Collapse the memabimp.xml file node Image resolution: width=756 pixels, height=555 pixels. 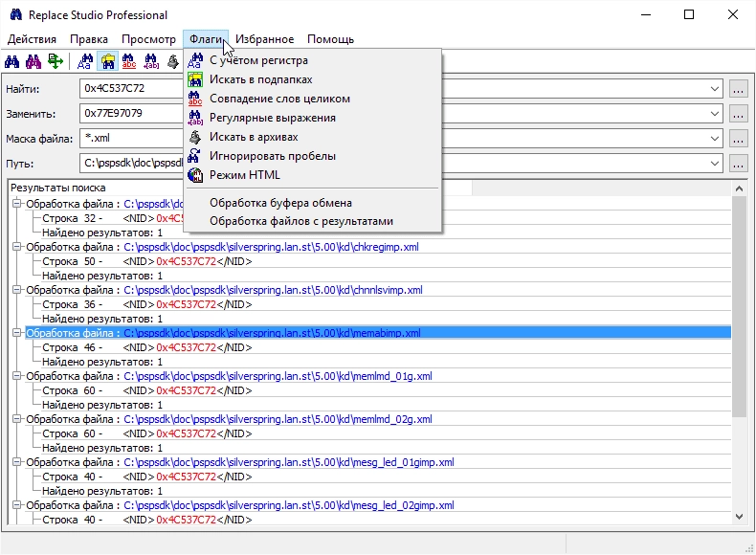[17, 333]
